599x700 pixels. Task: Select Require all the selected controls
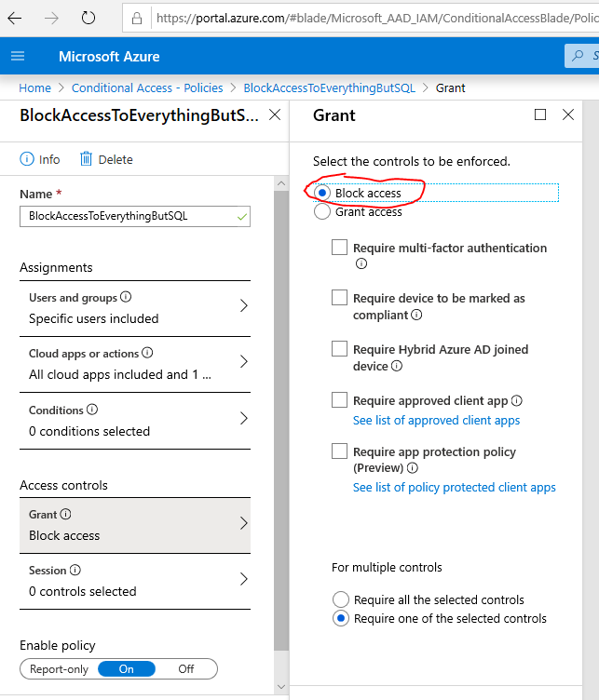point(341,599)
